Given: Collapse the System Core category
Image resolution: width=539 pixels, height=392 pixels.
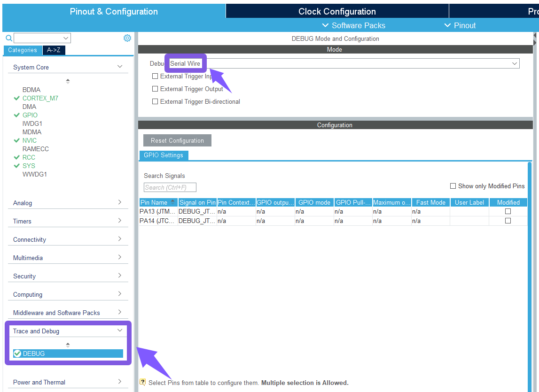Looking at the screenshot, I should click(120, 67).
